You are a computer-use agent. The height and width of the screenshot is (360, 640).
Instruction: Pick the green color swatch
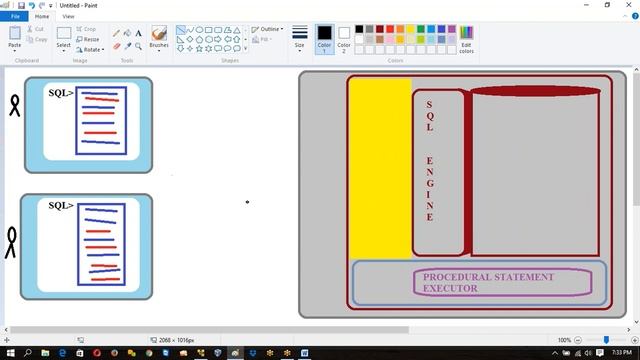coord(421,29)
